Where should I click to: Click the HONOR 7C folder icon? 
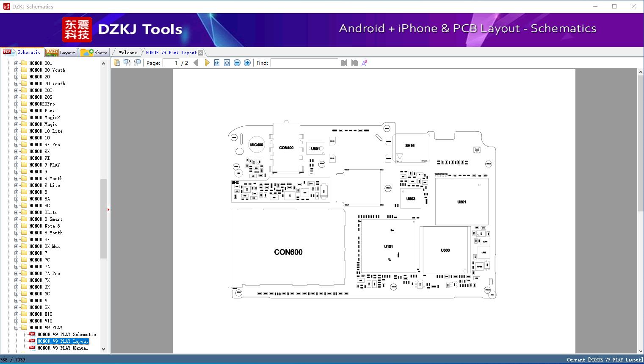[24, 260]
